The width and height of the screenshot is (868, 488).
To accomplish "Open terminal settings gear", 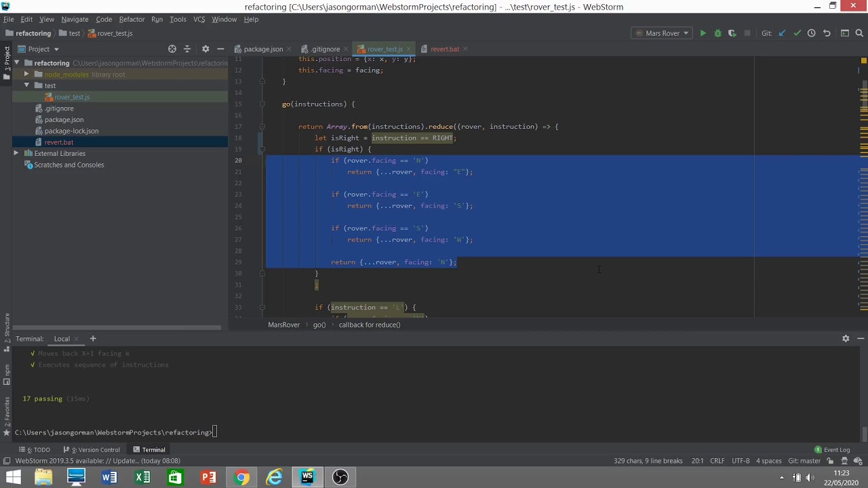I will tap(846, 338).
